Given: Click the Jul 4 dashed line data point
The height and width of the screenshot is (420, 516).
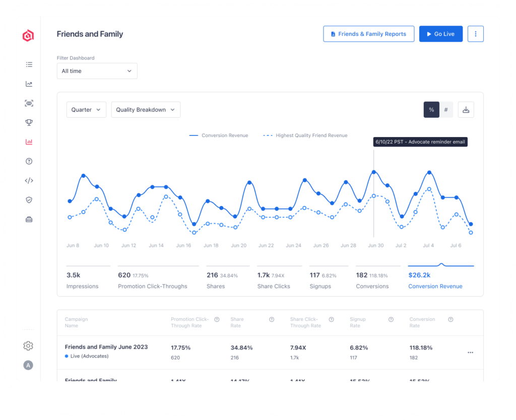Looking at the screenshot, I should pos(429,189).
